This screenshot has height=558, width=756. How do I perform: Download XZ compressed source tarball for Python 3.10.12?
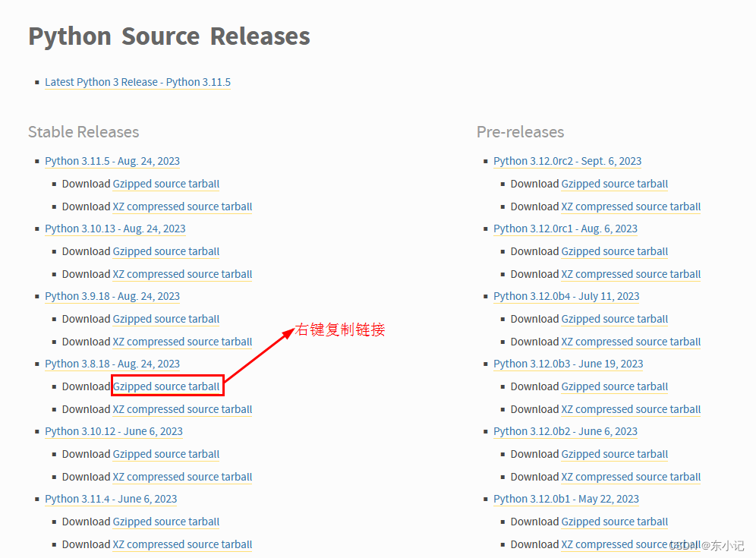[182, 477]
